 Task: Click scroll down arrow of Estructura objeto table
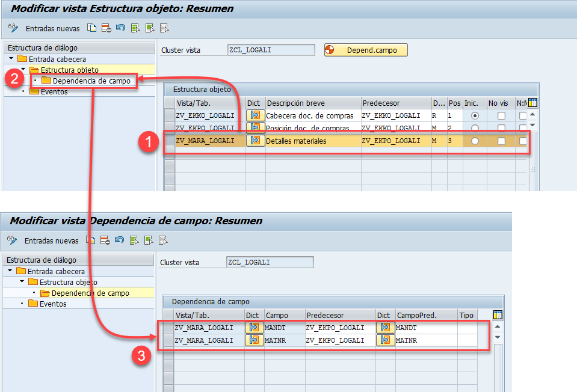[x=532, y=126]
